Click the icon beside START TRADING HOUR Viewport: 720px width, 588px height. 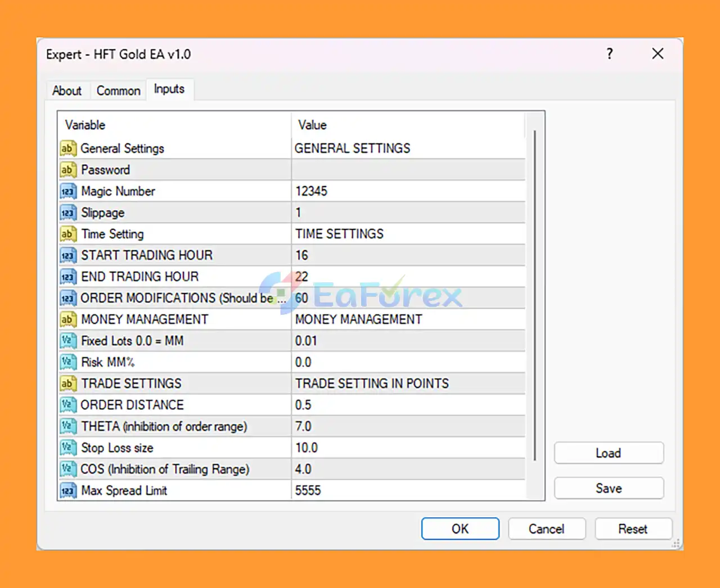point(67,256)
